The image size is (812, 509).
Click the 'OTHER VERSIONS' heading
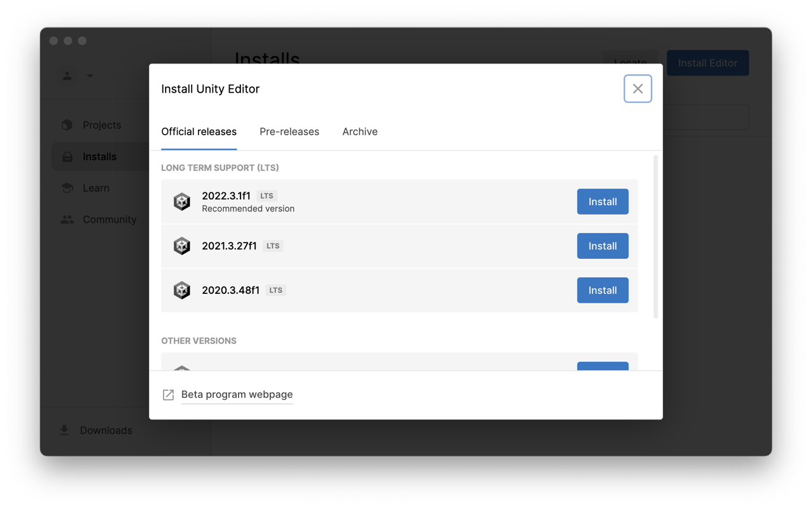click(x=199, y=341)
